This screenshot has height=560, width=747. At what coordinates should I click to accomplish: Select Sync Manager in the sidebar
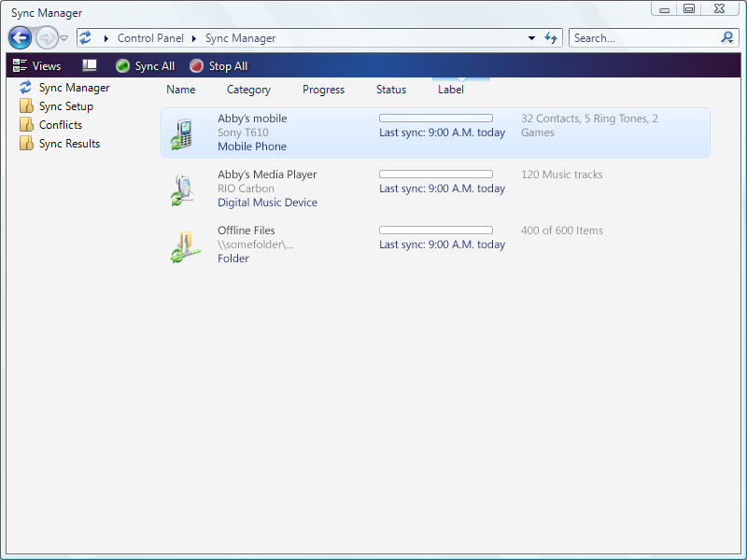pyautogui.click(x=74, y=88)
